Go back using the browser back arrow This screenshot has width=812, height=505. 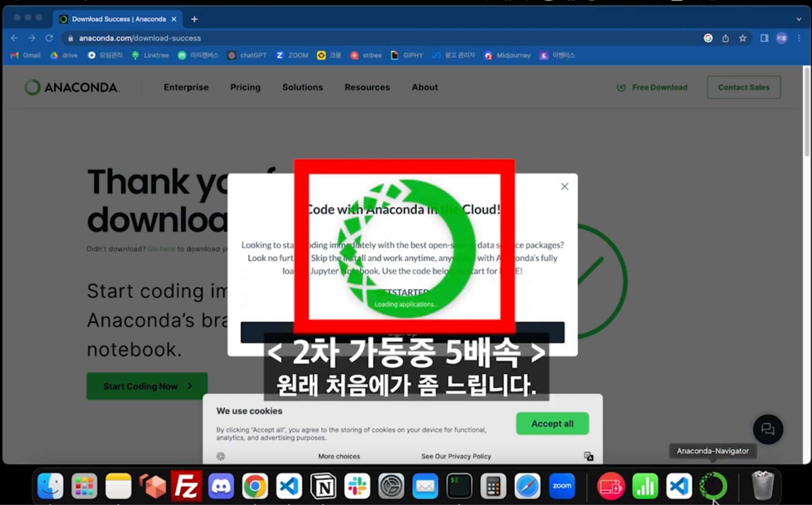[14, 38]
